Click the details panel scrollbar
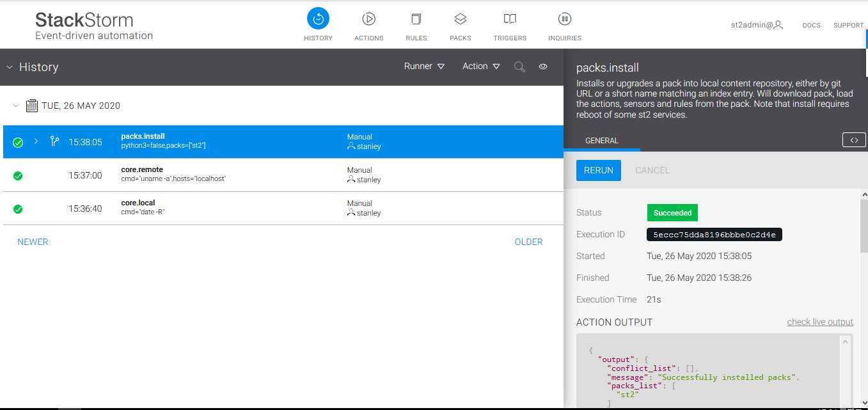Image resolution: width=868 pixels, height=410 pixels. click(x=864, y=226)
